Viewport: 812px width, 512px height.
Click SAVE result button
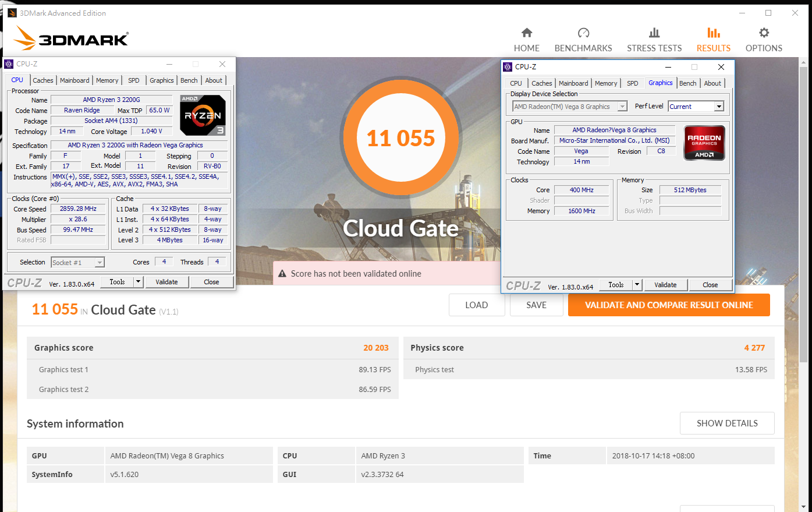click(536, 305)
